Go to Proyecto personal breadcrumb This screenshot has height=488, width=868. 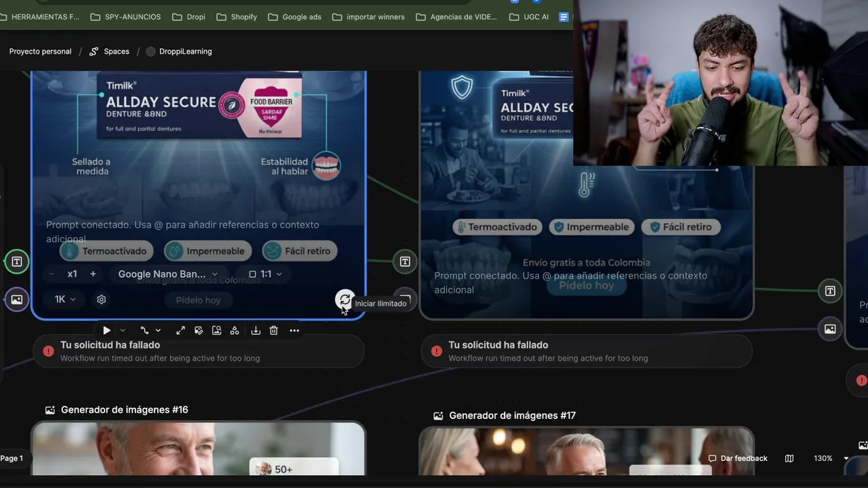coord(40,52)
